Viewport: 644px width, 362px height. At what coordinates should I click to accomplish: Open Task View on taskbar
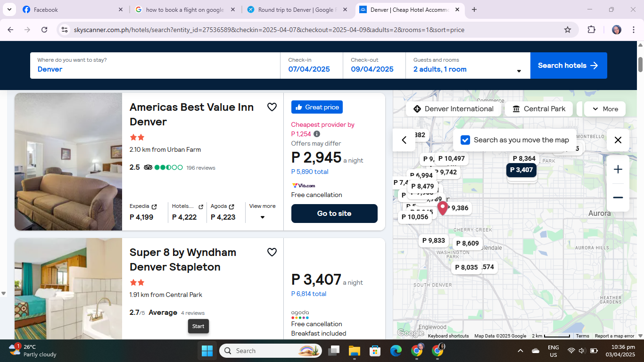pos(334,351)
